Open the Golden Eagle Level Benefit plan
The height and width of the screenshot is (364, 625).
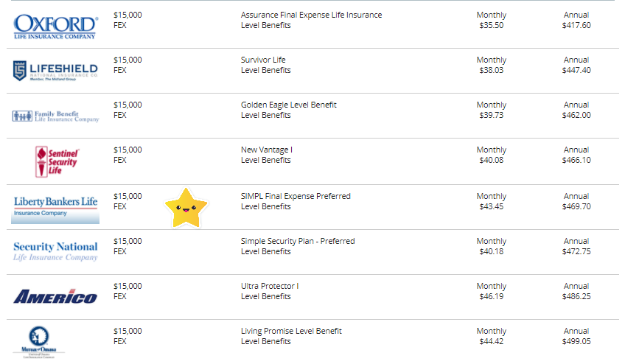(288, 105)
